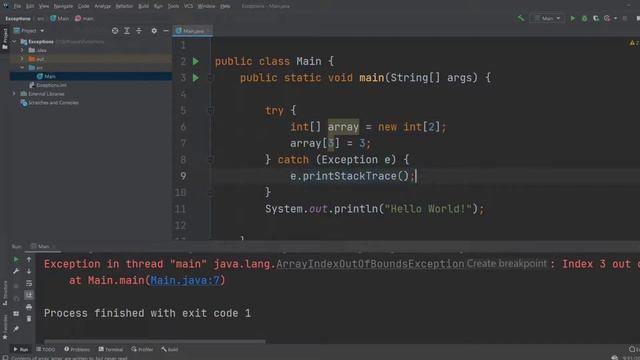640x360 pixels.
Task: Click up the stack trace arrow
Action: pyautogui.click(x=29, y=259)
